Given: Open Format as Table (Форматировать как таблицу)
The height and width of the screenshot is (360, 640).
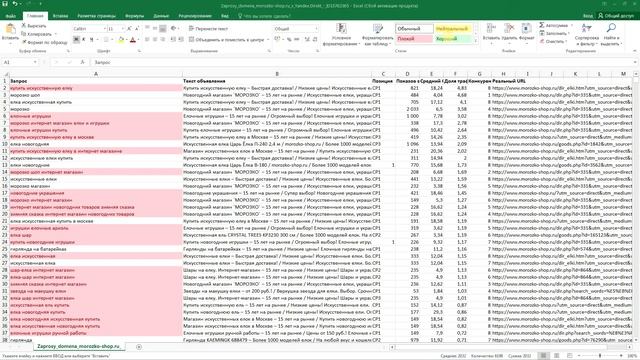Looking at the screenshot, I should click(378, 34).
